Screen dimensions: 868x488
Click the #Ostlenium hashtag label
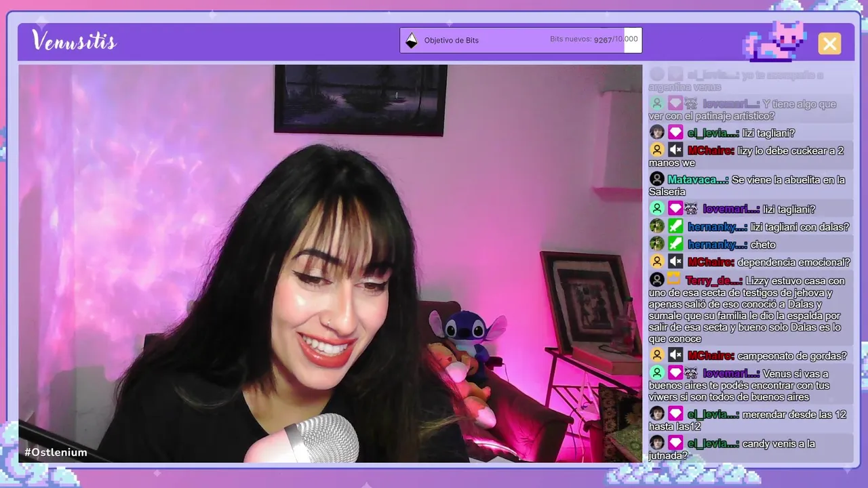[56, 452]
